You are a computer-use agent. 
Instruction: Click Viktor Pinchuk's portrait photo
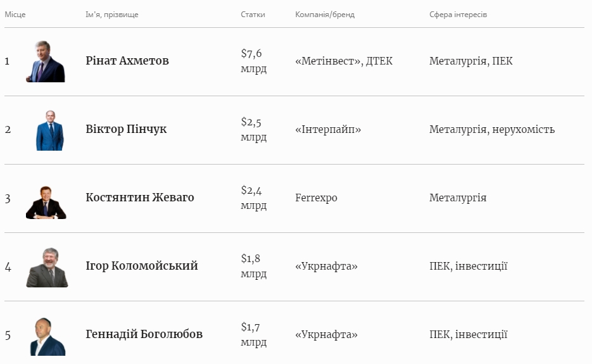(49, 130)
